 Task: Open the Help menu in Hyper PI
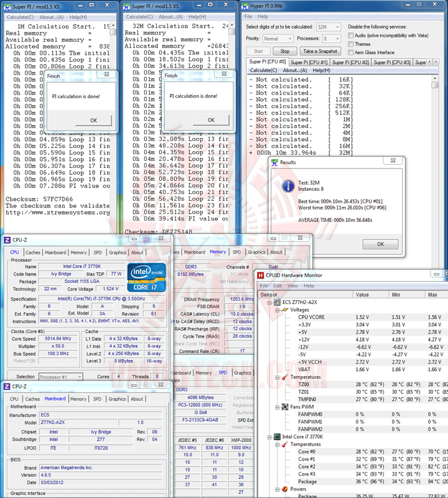click(263, 16)
